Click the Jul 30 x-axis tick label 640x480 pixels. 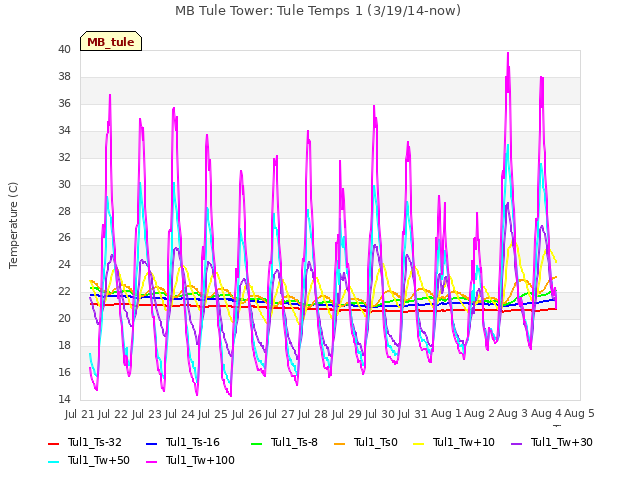tap(380, 414)
